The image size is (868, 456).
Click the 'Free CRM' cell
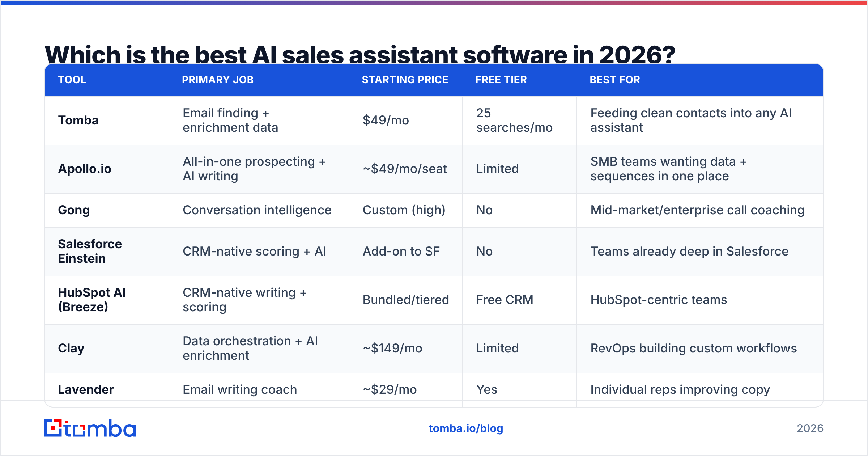click(x=520, y=300)
